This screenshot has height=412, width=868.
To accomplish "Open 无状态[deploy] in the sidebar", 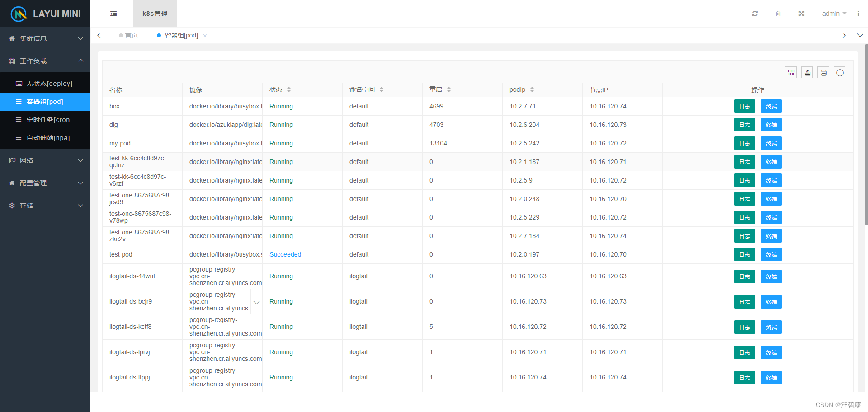I will [45, 84].
